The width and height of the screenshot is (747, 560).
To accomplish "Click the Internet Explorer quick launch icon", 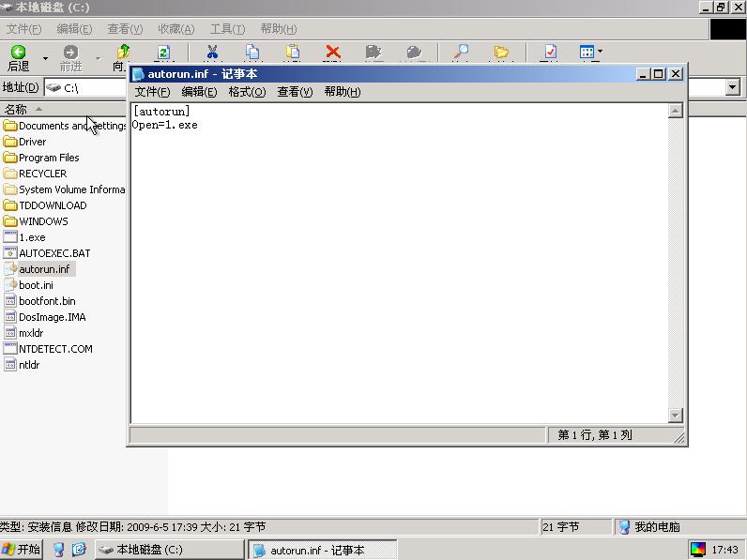I will pos(79,550).
